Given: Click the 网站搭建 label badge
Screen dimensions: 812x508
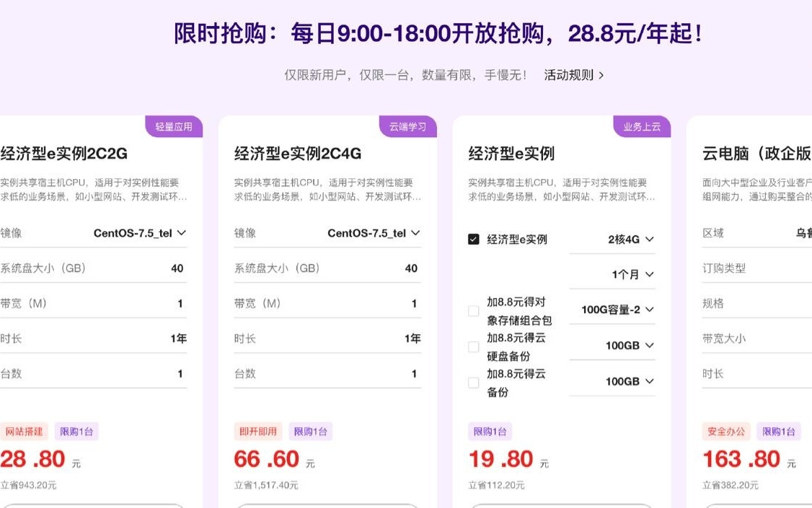Looking at the screenshot, I should point(24,432).
